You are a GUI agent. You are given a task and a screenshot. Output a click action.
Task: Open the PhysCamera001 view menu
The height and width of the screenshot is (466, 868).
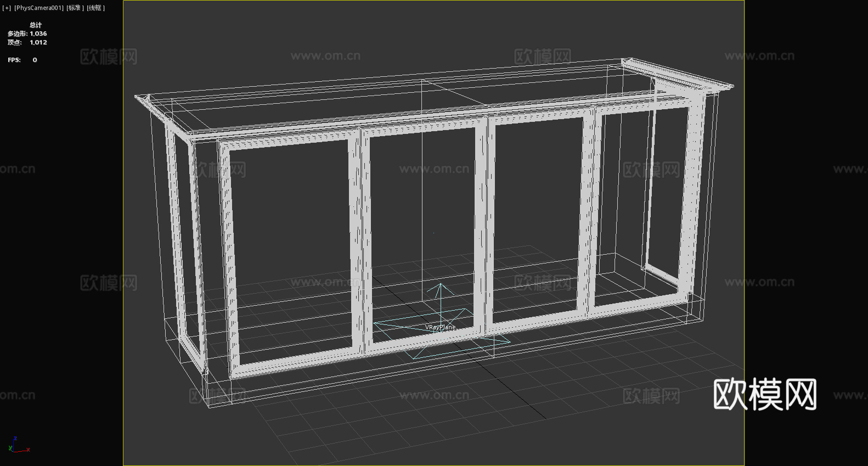[38, 8]
